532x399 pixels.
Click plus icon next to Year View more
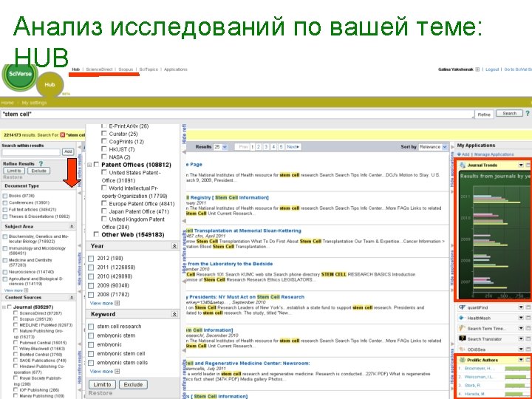click(117, 304)
